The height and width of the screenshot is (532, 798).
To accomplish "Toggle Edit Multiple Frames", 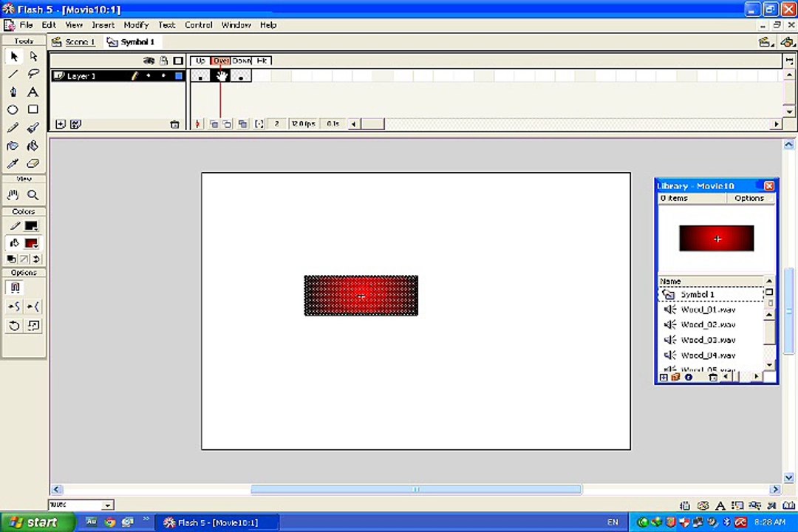I will click(243, 123).
